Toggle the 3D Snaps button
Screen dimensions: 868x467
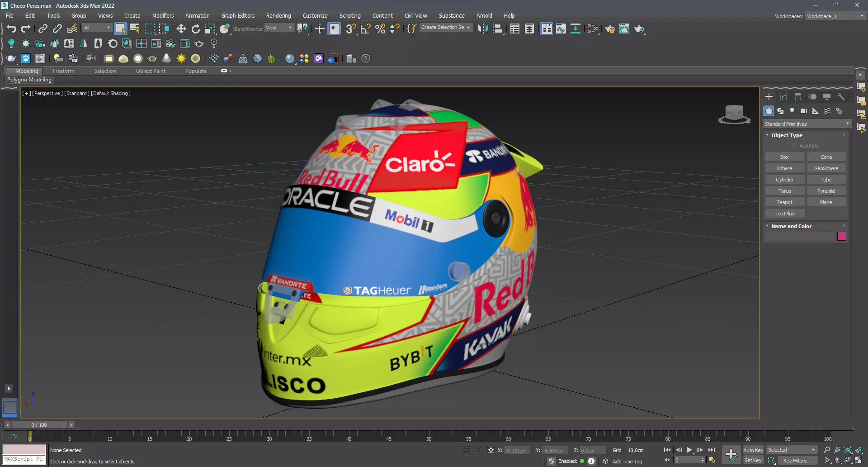351,29
